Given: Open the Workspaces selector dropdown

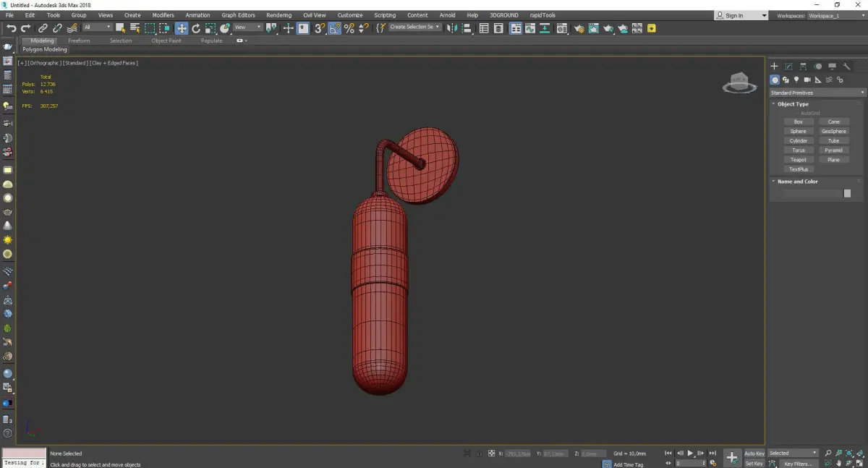Looking at the screenshot, I should pyautogui.click(x=835, y=15).
